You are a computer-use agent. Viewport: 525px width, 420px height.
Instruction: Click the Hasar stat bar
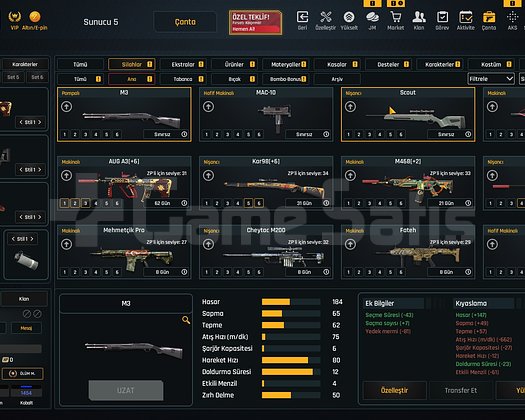291,302
